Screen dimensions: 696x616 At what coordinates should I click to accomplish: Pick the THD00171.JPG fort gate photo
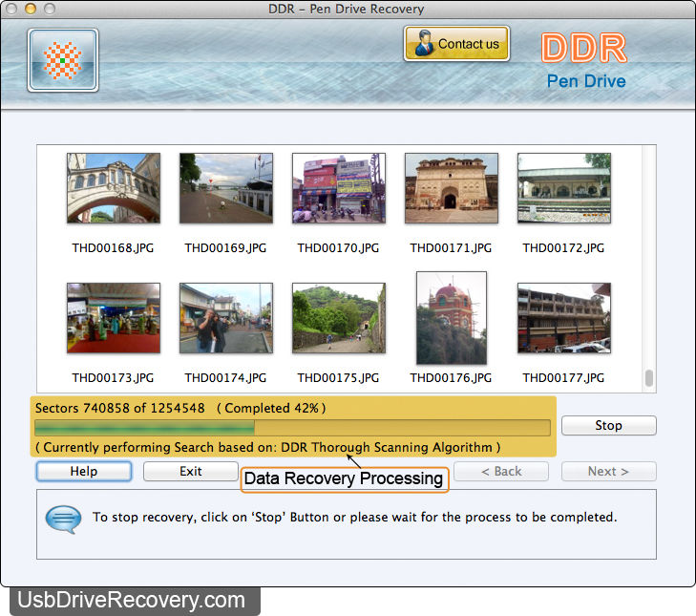(x=451, y=188)
